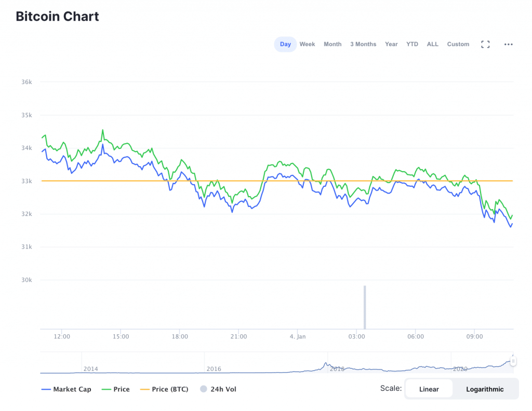Set chart scale to Linear
This screenshot has width=532, height=411.
[x=429, y=389]
